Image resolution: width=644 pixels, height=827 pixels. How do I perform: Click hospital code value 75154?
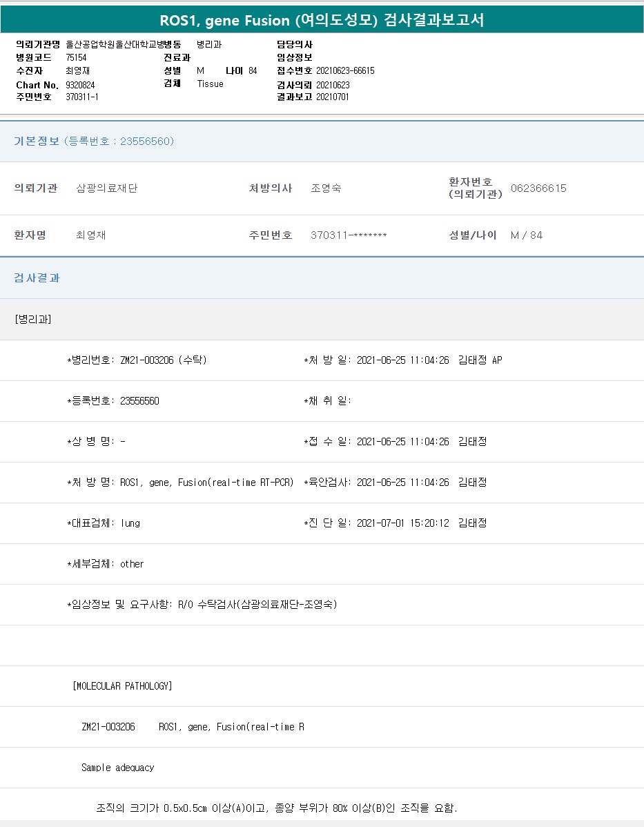pos(76,57)
